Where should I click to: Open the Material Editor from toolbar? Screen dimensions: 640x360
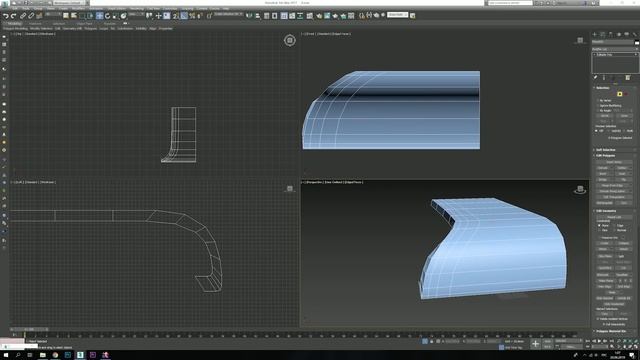(310, 16)
